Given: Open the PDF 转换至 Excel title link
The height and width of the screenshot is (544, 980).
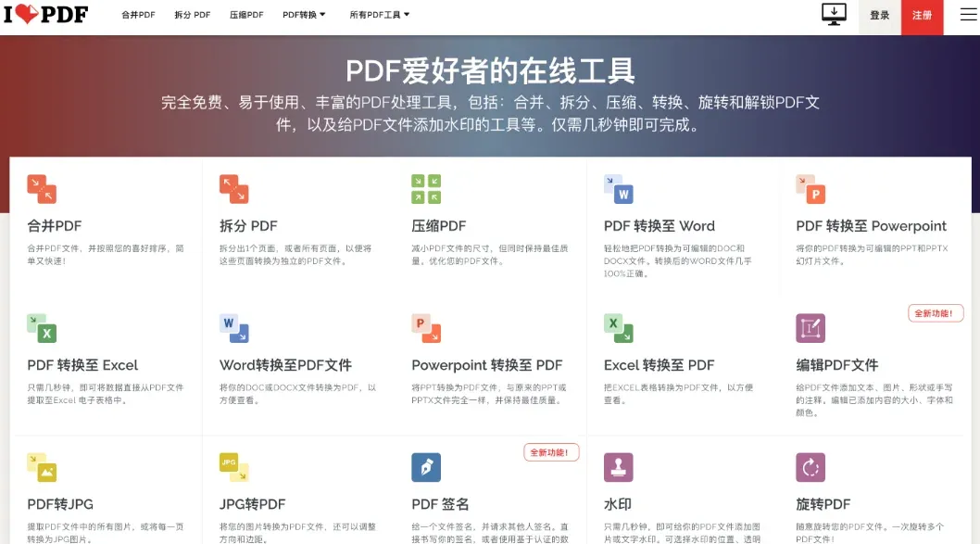Looking at the screenshot, I should tap(82, 365).
